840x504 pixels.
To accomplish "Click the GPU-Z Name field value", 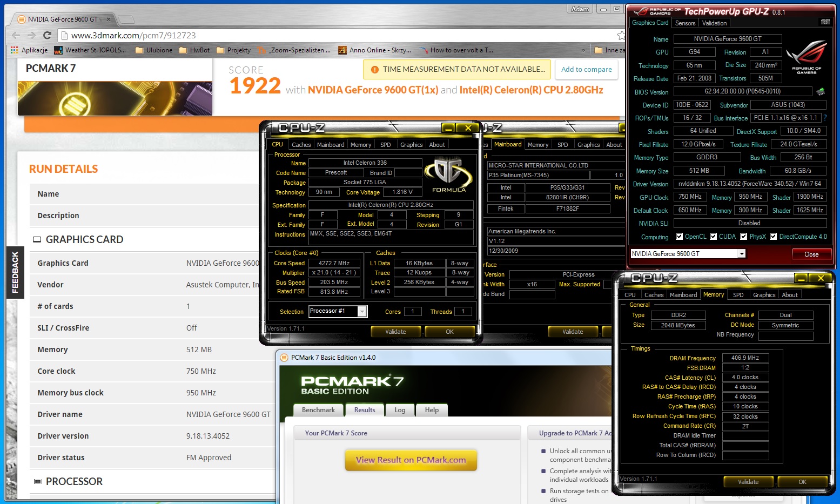I will (727, 39).
